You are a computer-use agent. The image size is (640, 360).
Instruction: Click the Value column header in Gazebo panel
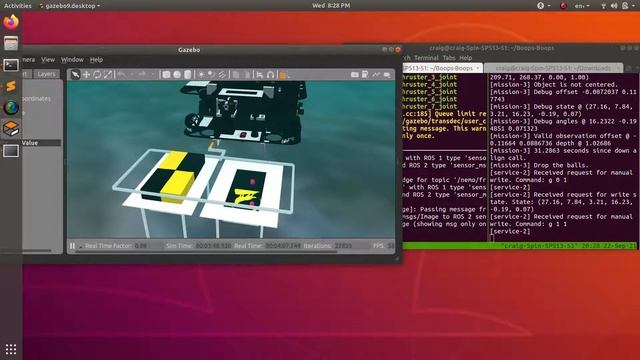pyautogui.click(x=41, y=143)
